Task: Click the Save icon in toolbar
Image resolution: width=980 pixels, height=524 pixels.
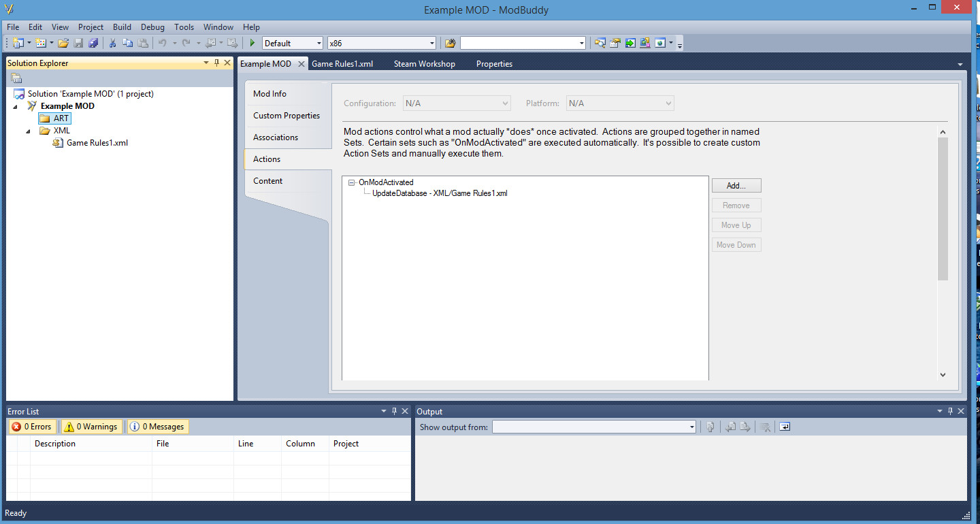Action: pyautogui.click(x=78, y=43)
